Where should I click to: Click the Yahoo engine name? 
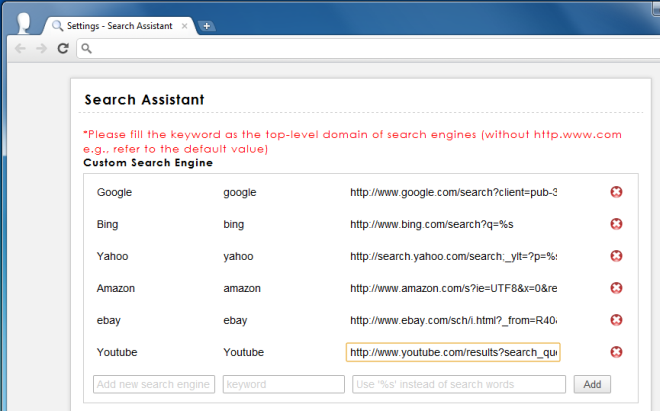(x=112, y=256)
